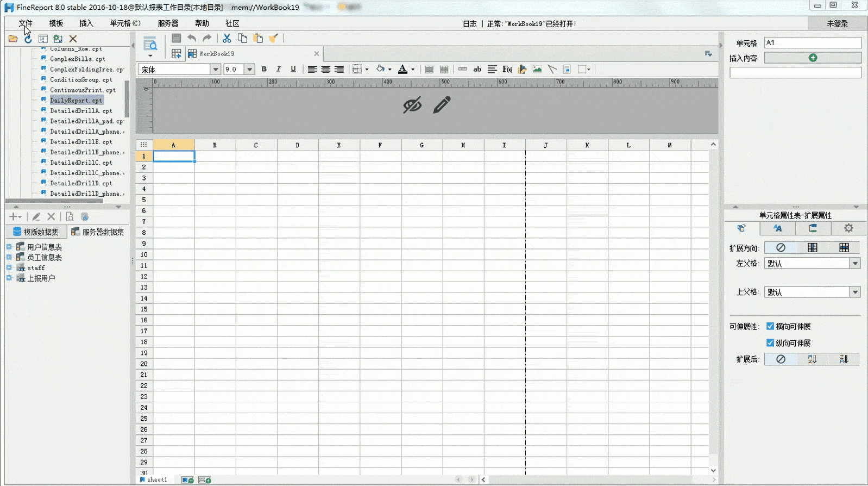Open the 插入 menu
Image resolution: width=868 pixels, height=486 pixels.
pos(86,23)
